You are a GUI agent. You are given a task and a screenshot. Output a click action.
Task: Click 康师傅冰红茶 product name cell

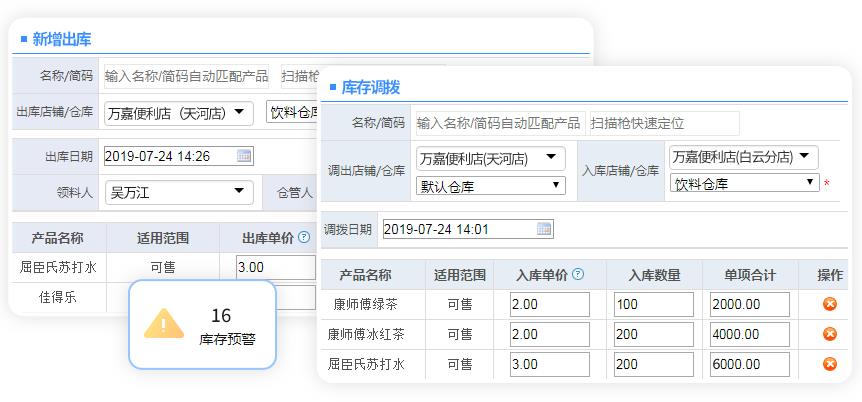tap(366, 334)
